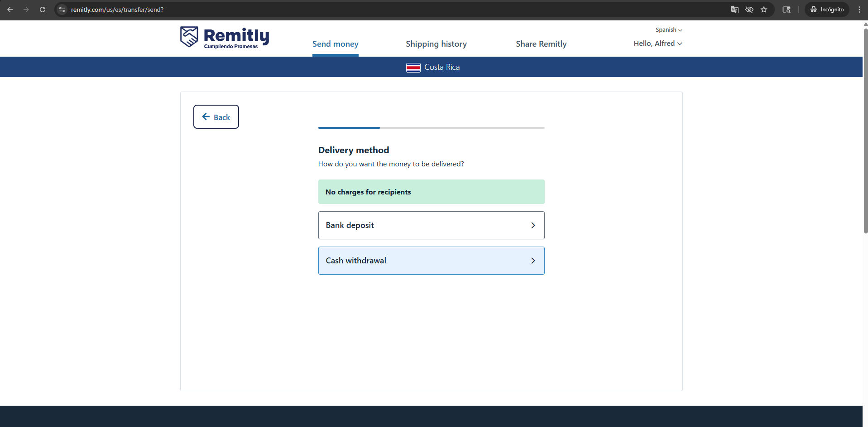Reload the page with the refresh icon
868x427 pixels.
point(43,10)
